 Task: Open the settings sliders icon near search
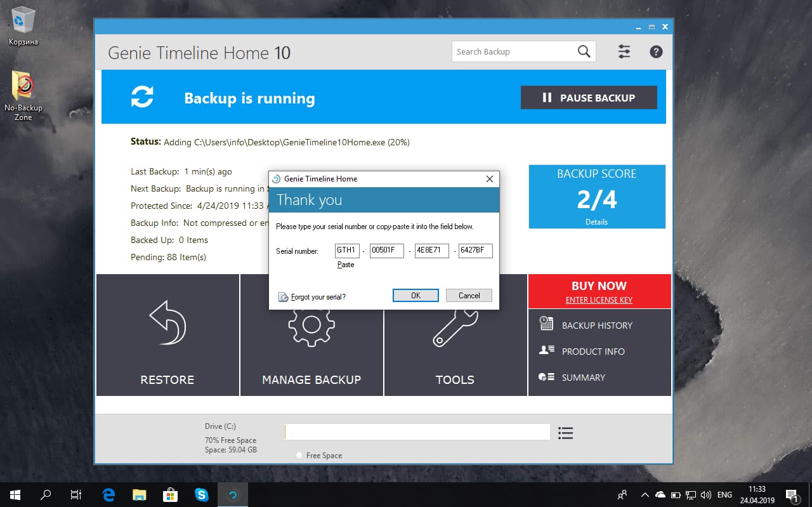[x=624, y=51]
